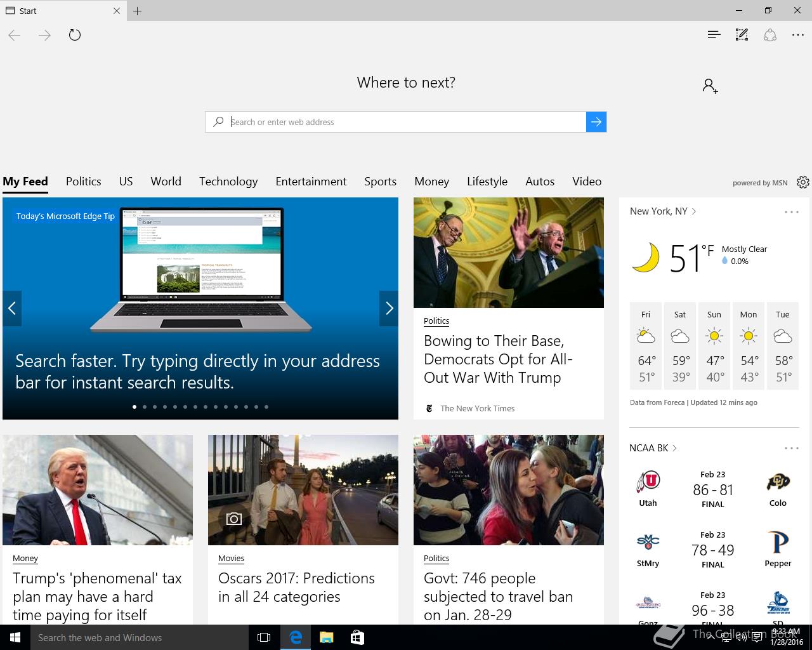Select the Tue forecast column
The image size is (812, 650).
(x=783, y=346)
